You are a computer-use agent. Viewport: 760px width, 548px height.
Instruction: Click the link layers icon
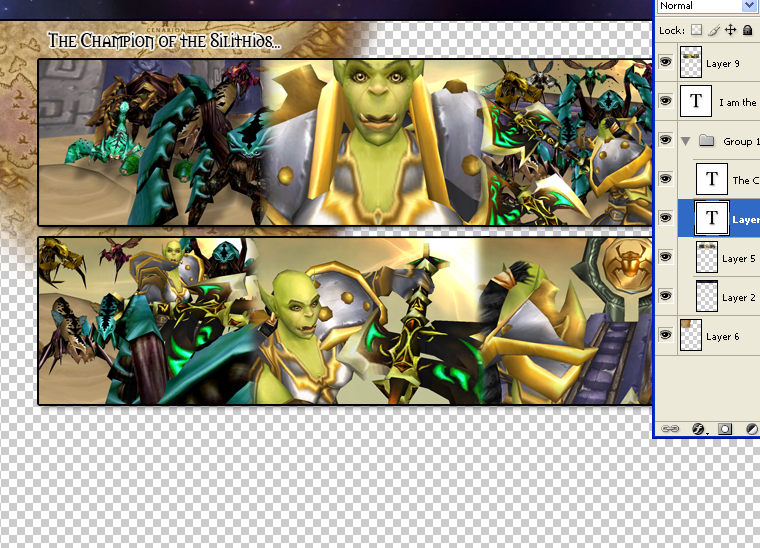[x=671, y=428]
